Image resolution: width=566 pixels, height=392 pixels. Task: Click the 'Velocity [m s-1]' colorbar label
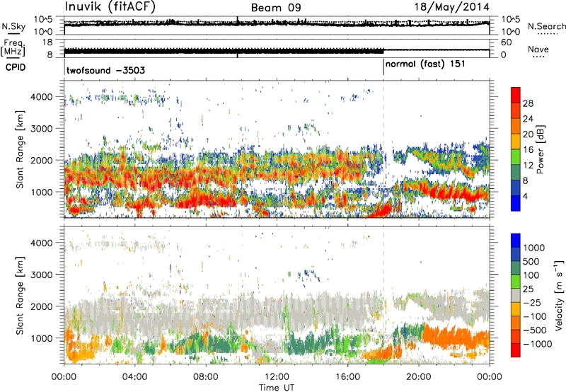(559, 295)
